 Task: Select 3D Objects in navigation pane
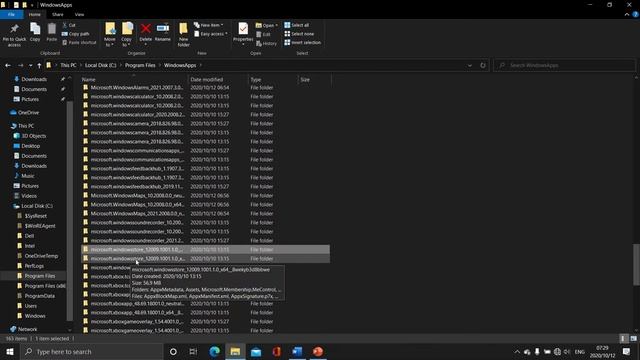(x=30, y=136)
